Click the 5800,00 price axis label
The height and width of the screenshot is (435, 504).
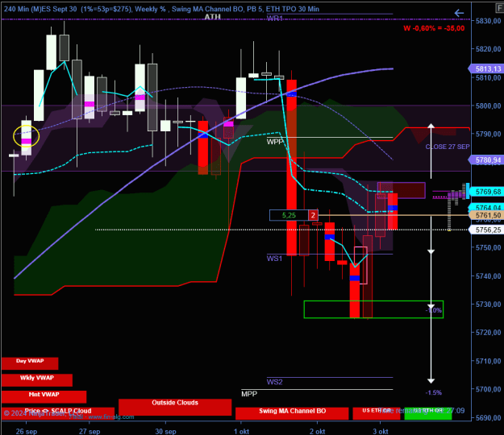[488, 106]
